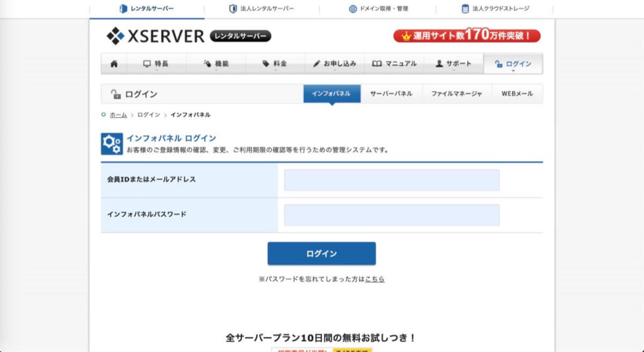Select the ドメイン取得・管理 top tab
This screenshot has height=352, width=644.
pos(378,9)
